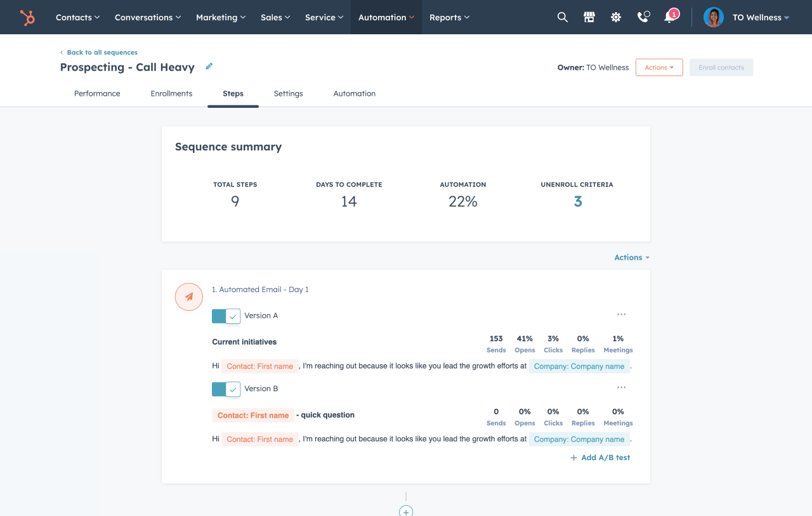
Task: Open the settings gear icon
Action: tap(616, 17)
